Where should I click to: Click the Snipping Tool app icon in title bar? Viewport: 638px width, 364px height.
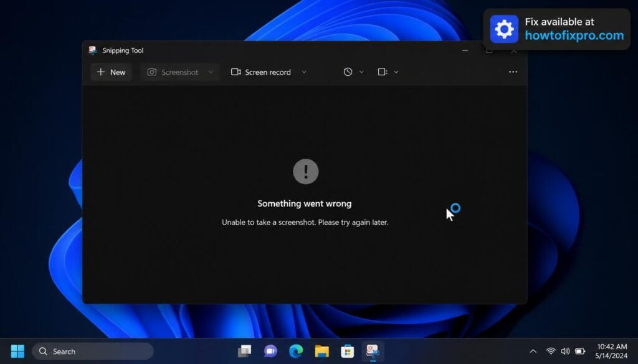(x=93, y=50)
